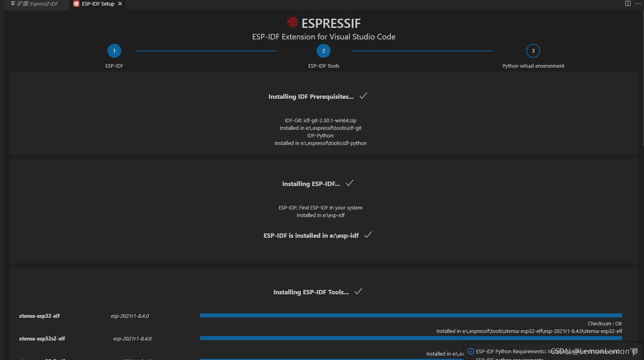
Task: Click the ESP-IDF Tools step label
Action: click(324, 66)
